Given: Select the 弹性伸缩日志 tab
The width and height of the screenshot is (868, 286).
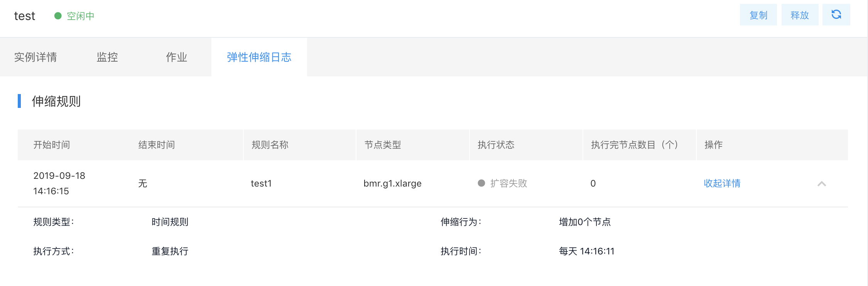Looking at the screenshot, I should click(259, 57).
